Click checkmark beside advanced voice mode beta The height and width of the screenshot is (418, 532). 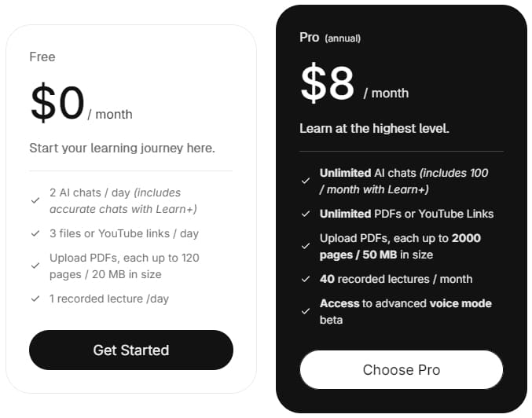306,311
